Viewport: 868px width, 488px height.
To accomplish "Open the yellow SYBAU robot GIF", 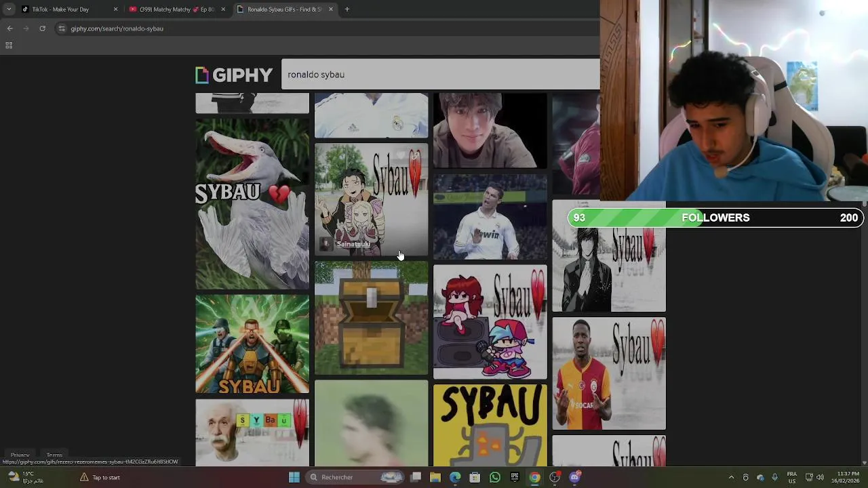I will pyautogui.click(x=490, y=426).
